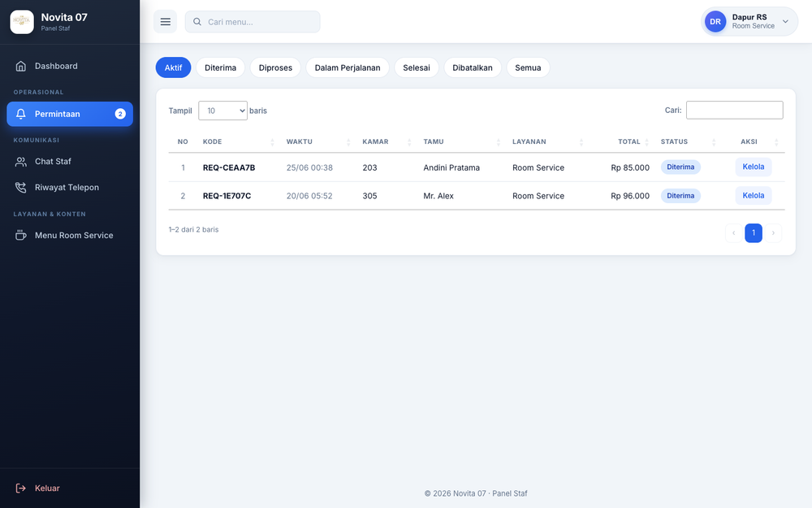This screenshot has height=508, width=812.
Task: Click total Rp 85.000
Action: click(x=630, y=167)
